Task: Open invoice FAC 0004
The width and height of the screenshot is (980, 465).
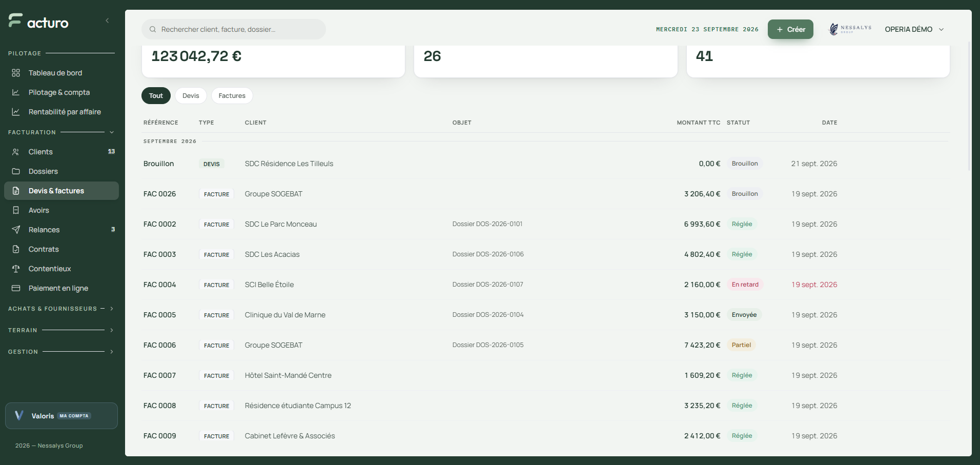Action: click(545, 285)
